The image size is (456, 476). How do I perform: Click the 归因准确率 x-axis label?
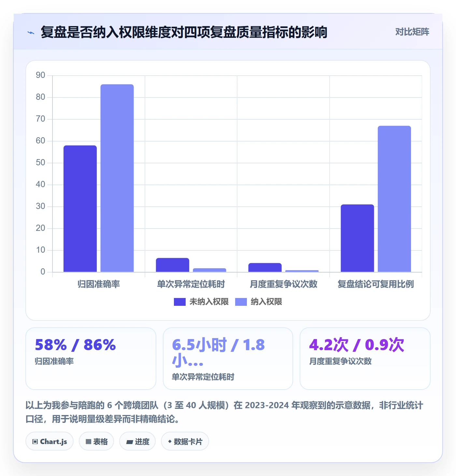99,284
